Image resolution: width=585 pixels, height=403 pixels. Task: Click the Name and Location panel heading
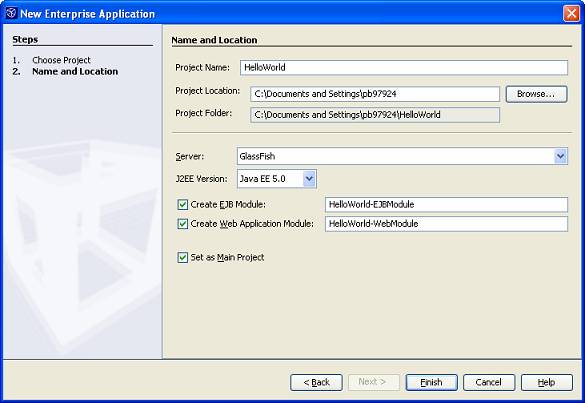pos(214,40)
